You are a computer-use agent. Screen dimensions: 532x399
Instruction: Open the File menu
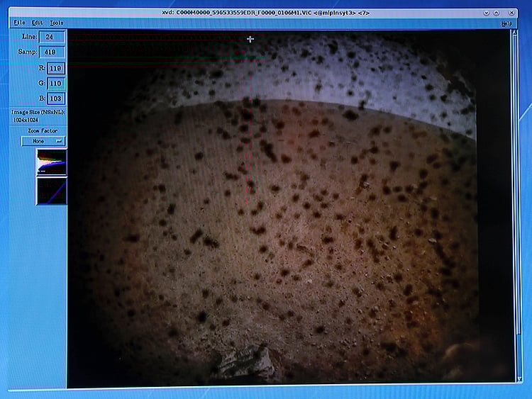coord(18,23)
